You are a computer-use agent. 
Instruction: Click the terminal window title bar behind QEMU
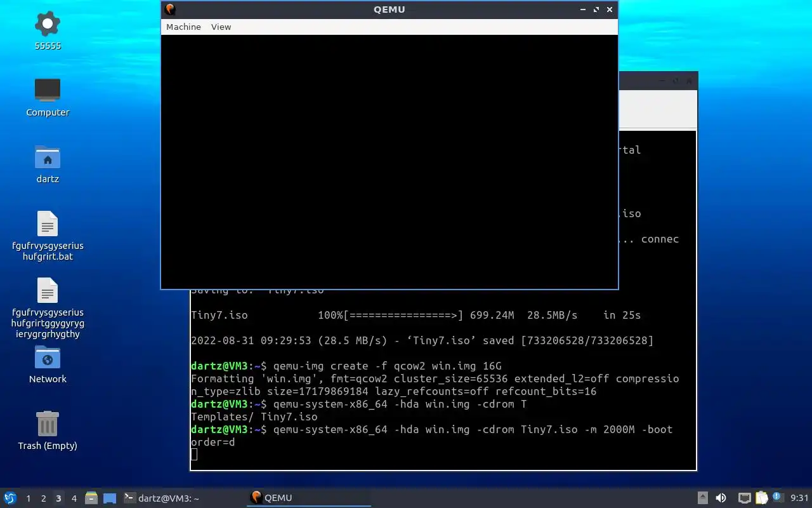(658, 81)
